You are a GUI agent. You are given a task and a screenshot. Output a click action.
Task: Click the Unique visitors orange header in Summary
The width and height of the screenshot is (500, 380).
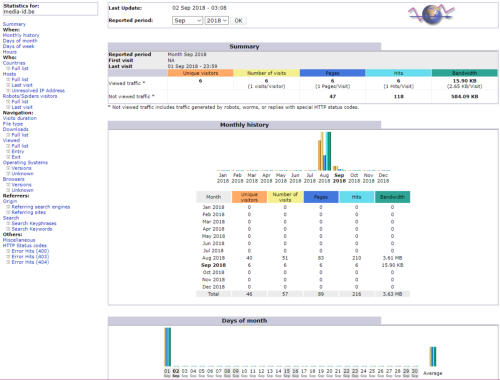(x=200, y=73)
